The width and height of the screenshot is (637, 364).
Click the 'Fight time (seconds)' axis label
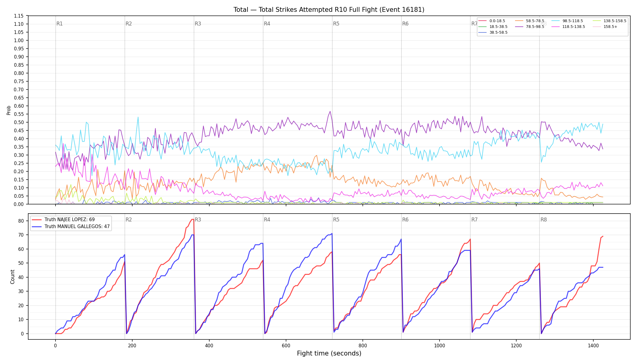[329, 353]
